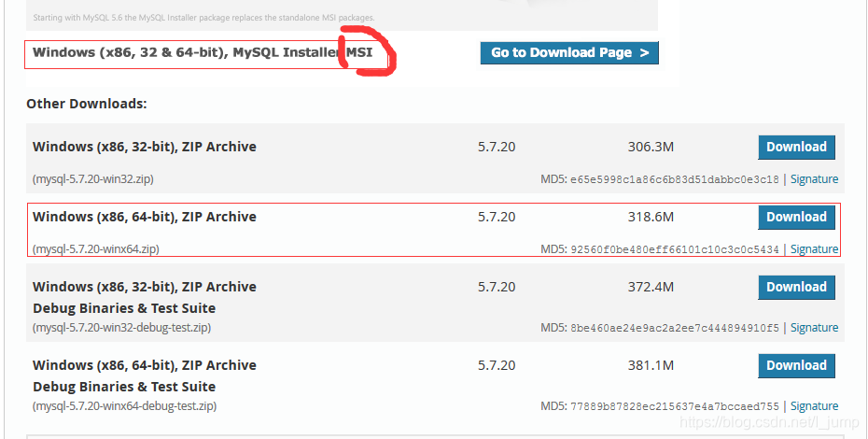Click the file name mysql-5.7.20-win32-debug-test.zip
This screenshot has height=439, width=868.
click(x=121, y=328)
